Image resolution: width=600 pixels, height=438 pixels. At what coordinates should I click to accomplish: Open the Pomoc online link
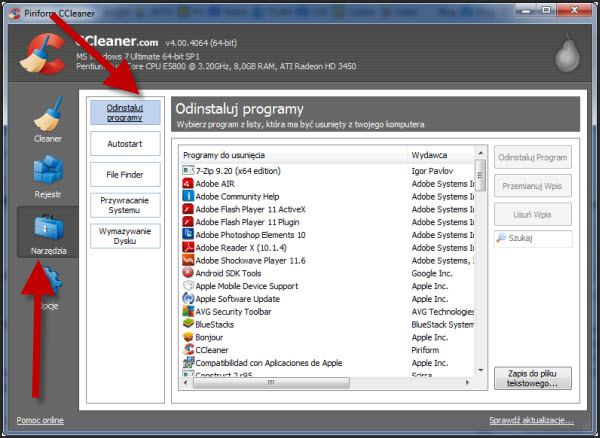[40, 420]
